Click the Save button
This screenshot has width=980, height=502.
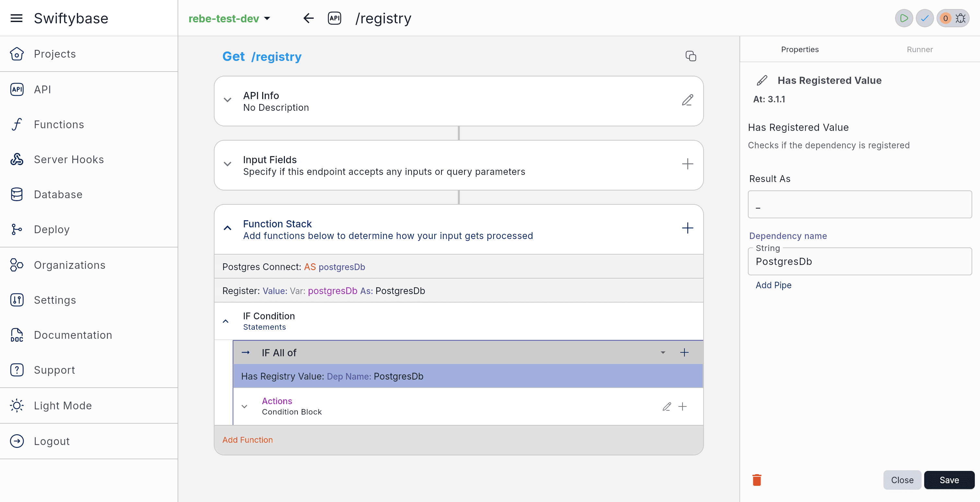[x=949, y=480]
